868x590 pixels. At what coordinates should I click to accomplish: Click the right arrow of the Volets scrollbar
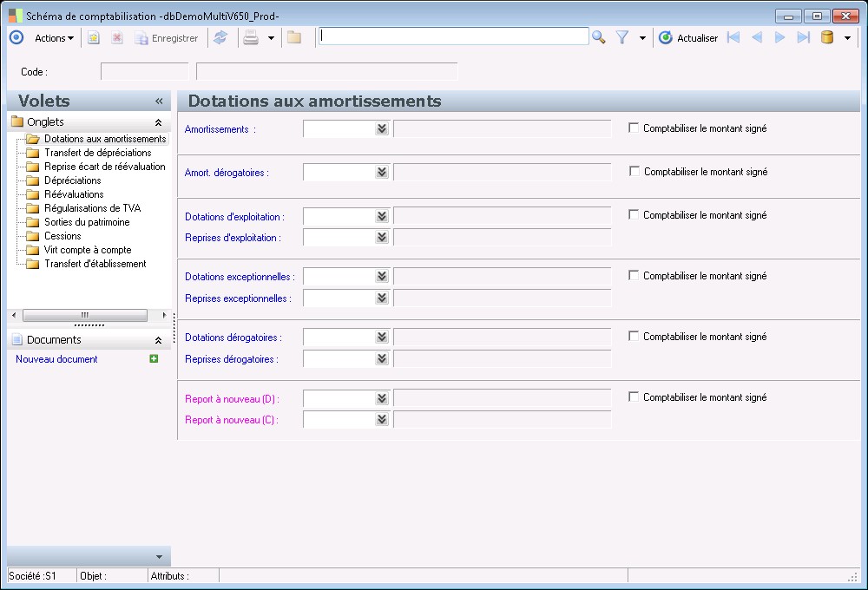coord(164,315)
